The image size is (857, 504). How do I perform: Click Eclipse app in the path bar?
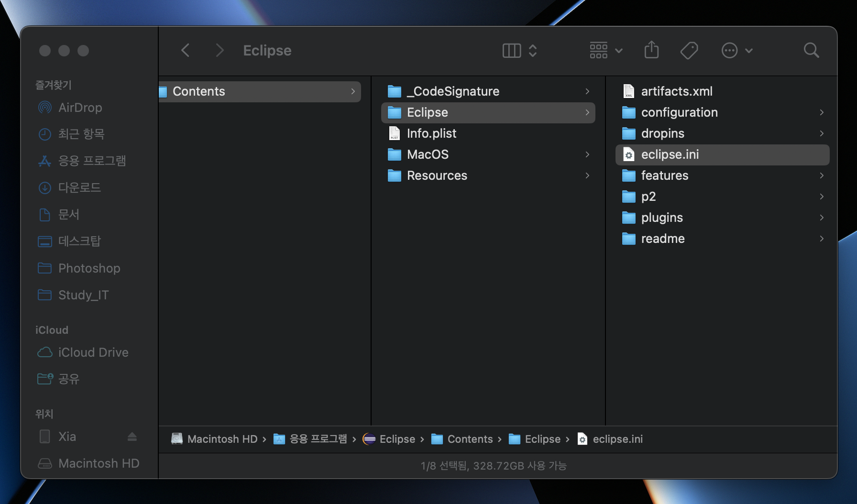point(389,439)
